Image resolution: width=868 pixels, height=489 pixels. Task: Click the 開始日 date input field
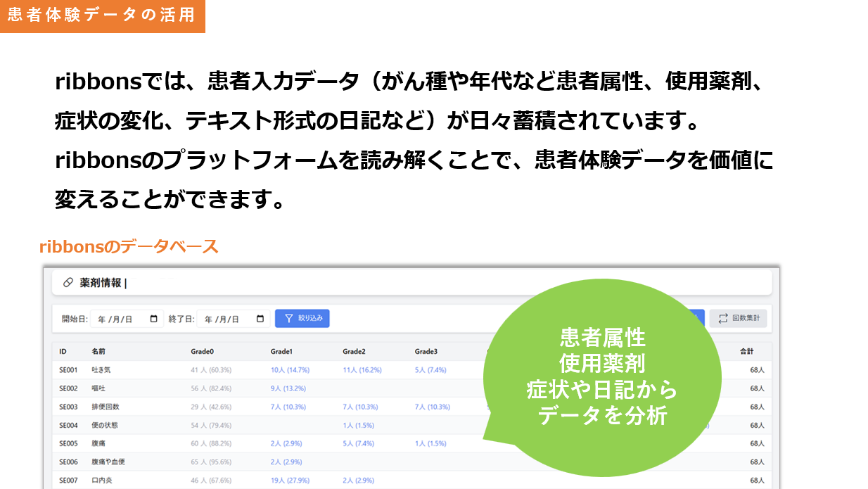[120, 319]
